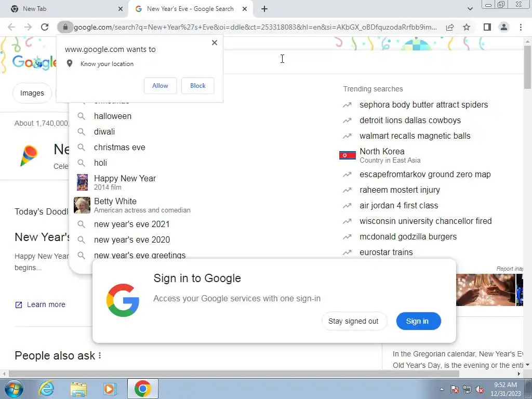Click the blue Sign in button
Screen dimensions: 532x399
pos(418,321)
